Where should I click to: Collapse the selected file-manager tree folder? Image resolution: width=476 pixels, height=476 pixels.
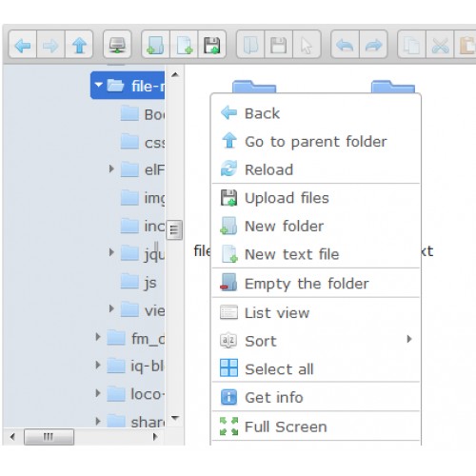coord(99,85)
